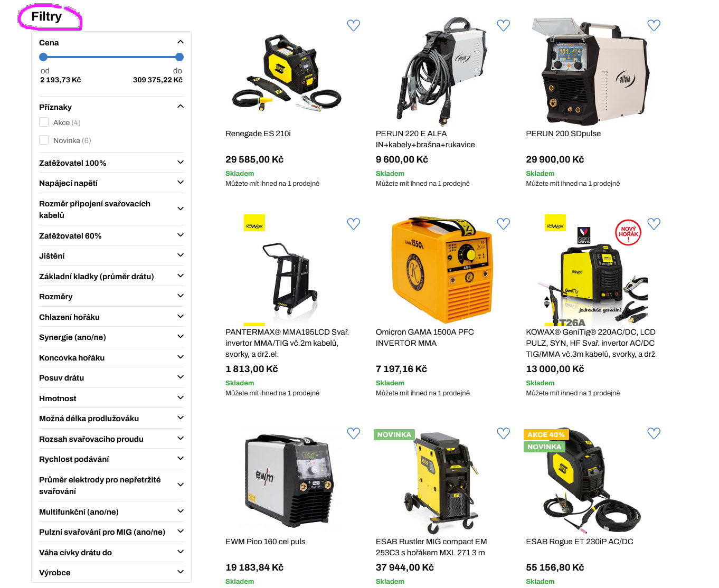This screenshot has width=719, height=588.
Task: Open the Omicron GAMA 1500A product image
Action: [x=441, y=270]
